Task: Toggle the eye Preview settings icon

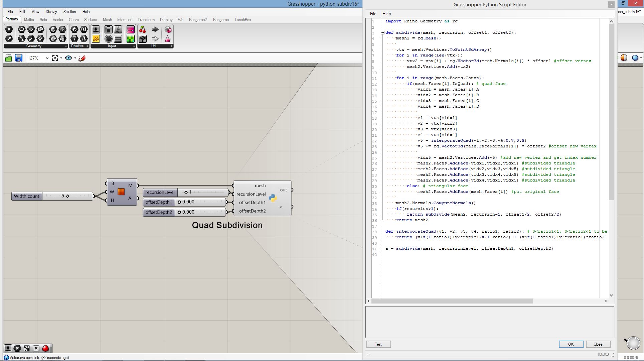Action: click(68, 58)
